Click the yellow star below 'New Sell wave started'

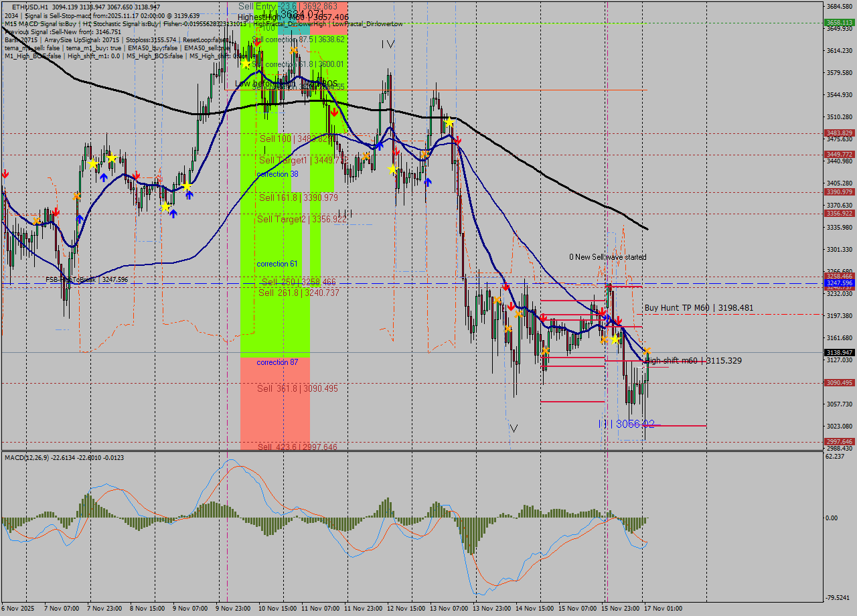click(x=615, y=339)
